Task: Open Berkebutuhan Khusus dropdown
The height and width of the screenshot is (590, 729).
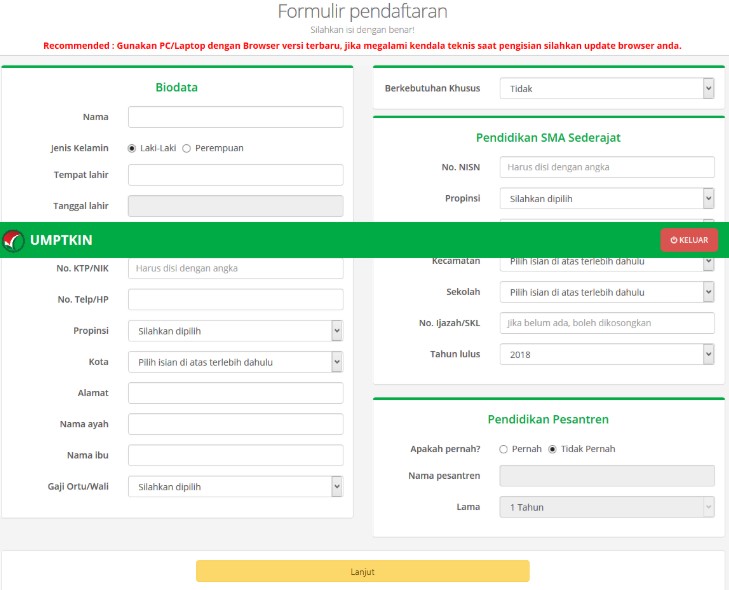Action: click(607, 88)
